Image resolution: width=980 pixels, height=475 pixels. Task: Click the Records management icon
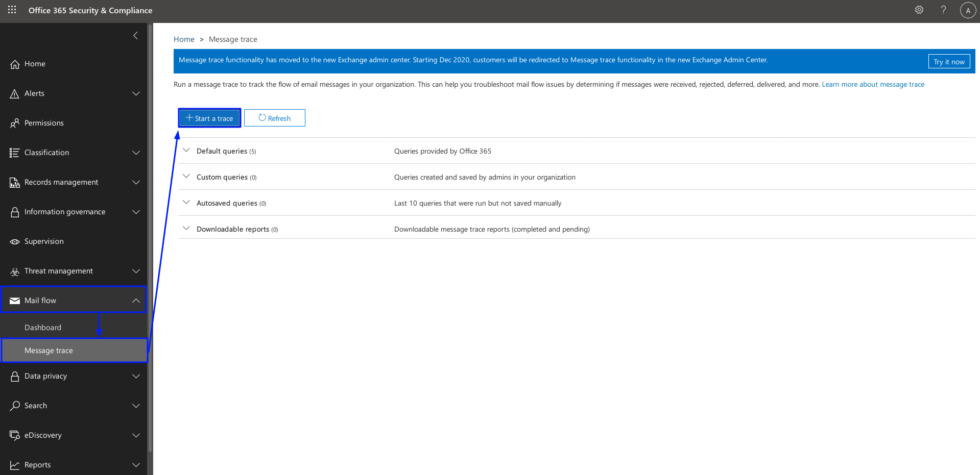tap(15, 182)
